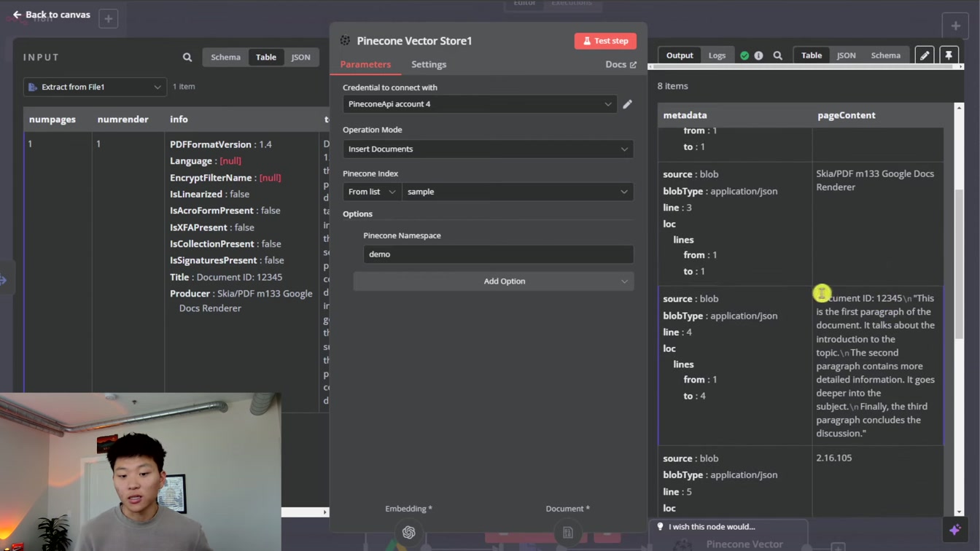Switch the output view to JSON
Viewport: 980px width, 551px height.
click(846, 55)
